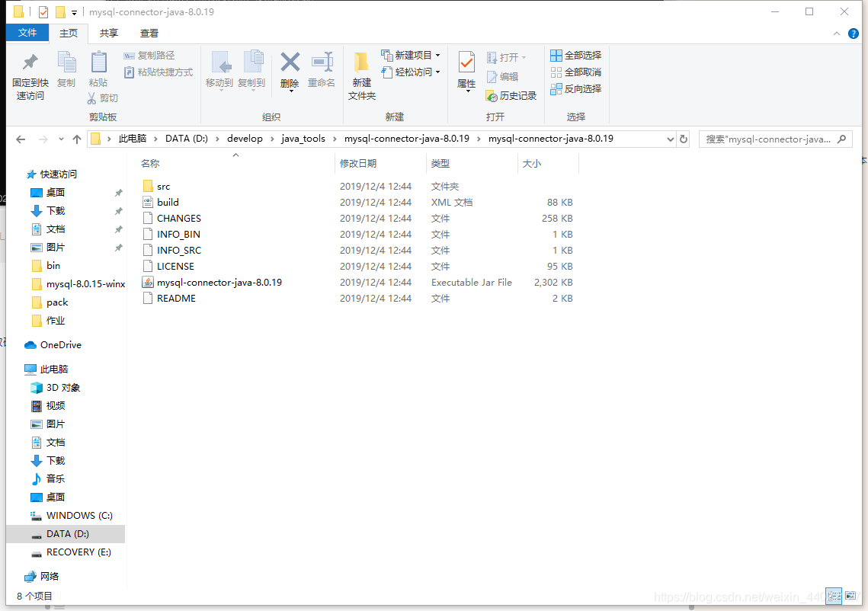Open Quick access (快速访问) in sidebar
This screenshot has width=868, height=611.
[x=58, y=174]
